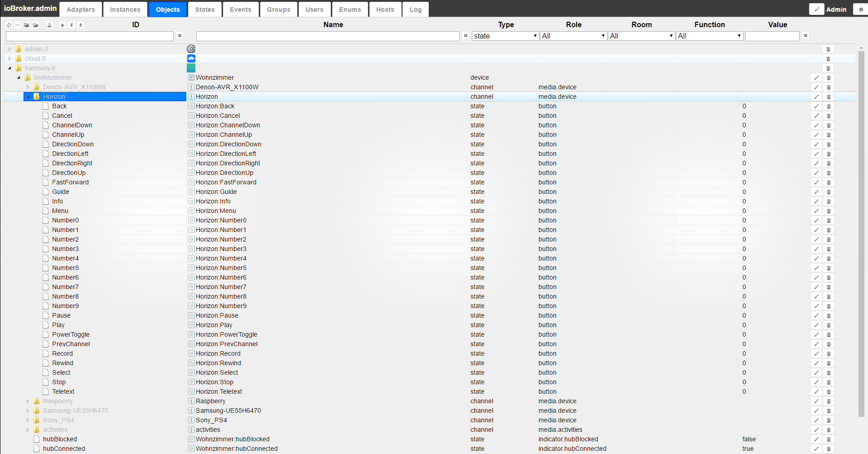Click into the Name filter input field

(x=327, y=36)
